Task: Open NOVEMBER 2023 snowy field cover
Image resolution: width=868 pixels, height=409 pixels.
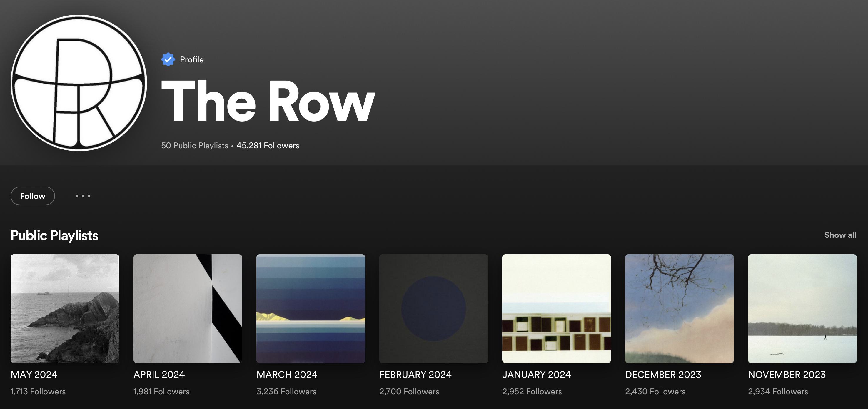Action: [802, 309]
